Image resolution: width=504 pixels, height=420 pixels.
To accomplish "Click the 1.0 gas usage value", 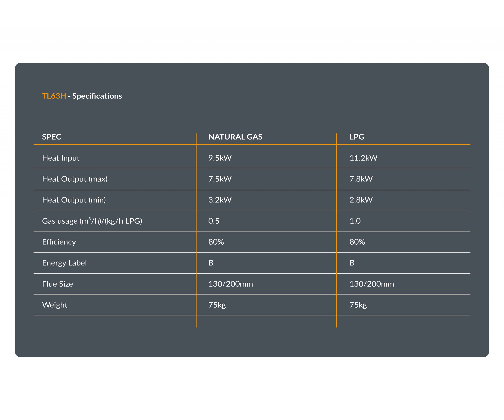I will (x=355, y=221).
